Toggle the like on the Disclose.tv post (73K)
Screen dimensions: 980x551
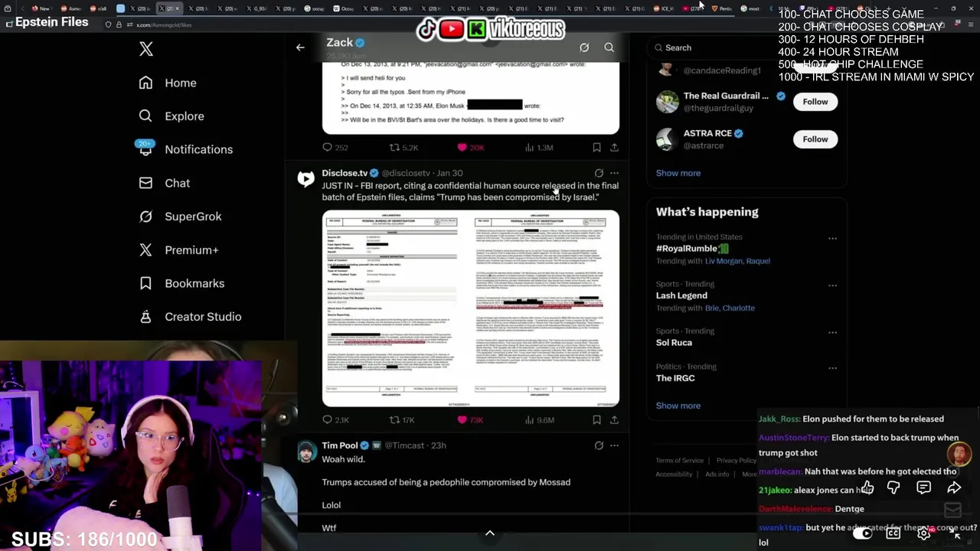pos(470,420)
